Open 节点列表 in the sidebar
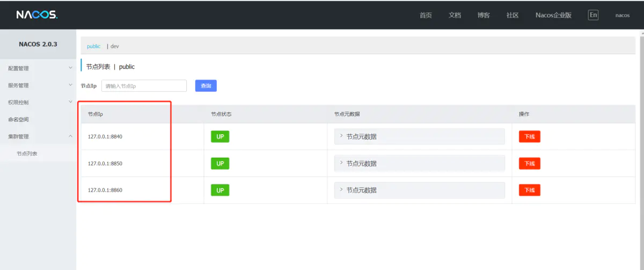 pyautogui.click(x=38, y=154)
